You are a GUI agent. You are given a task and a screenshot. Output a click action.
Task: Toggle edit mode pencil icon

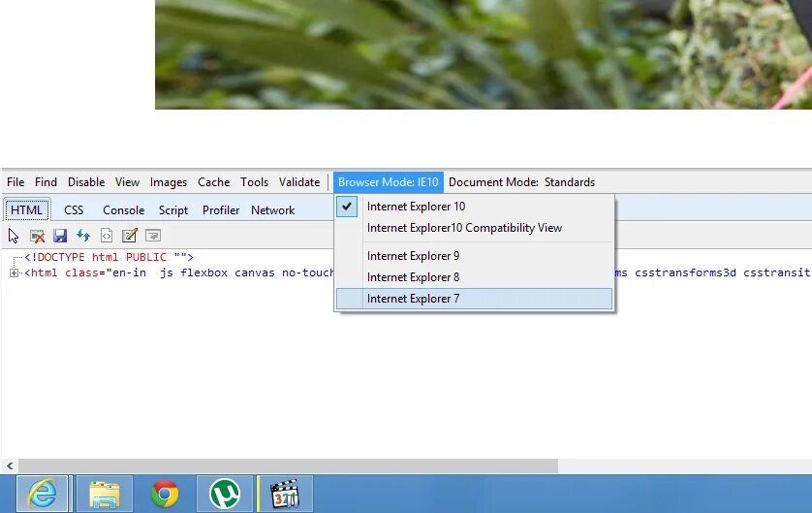tap(130, 236)
